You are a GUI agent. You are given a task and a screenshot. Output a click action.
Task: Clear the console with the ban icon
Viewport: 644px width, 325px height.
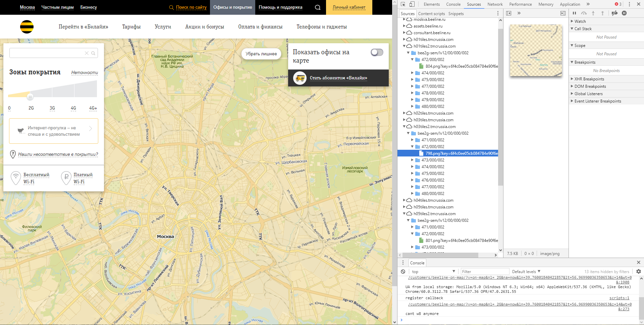pyautogui.click(x=403, y=272)
